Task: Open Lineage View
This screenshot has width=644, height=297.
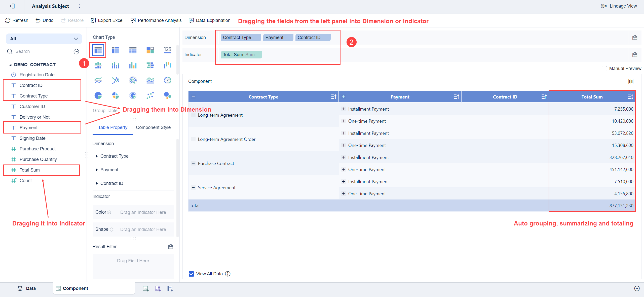Action: tap(619, 6)
